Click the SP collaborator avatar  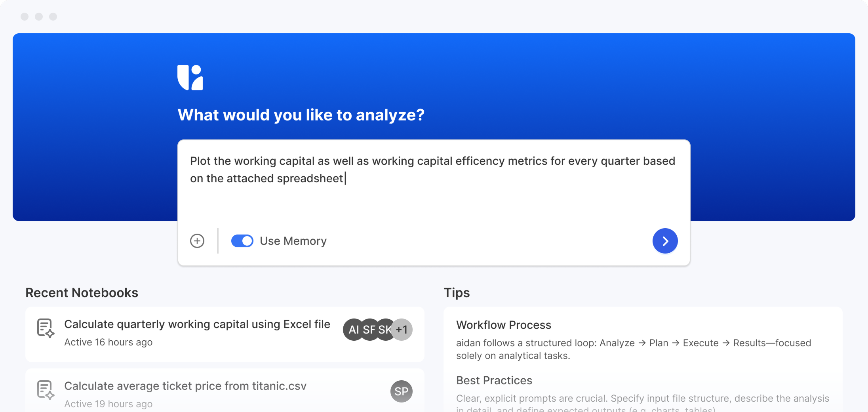coord(401,391)
